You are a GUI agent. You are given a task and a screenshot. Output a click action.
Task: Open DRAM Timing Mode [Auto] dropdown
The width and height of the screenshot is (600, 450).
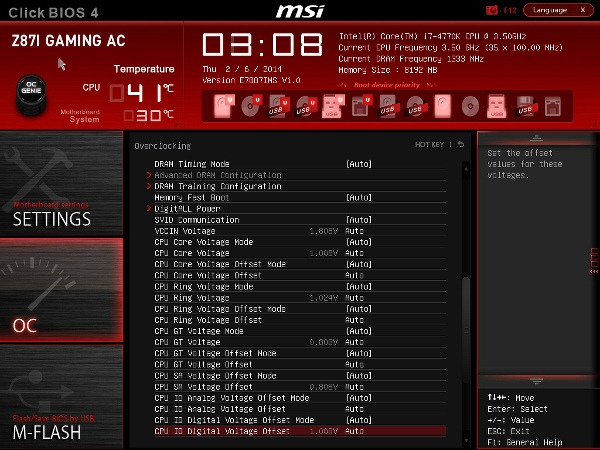pos(359,164)
